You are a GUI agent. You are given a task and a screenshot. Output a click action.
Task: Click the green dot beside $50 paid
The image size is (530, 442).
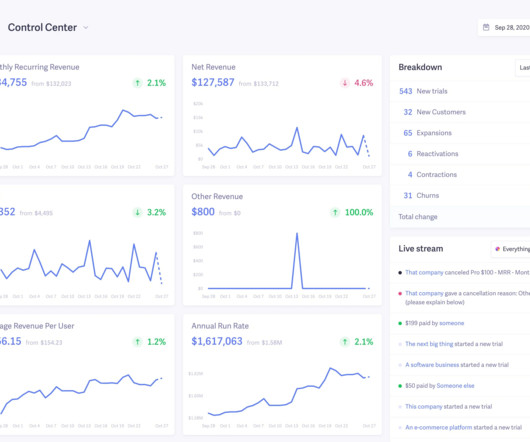pos(400,386)
